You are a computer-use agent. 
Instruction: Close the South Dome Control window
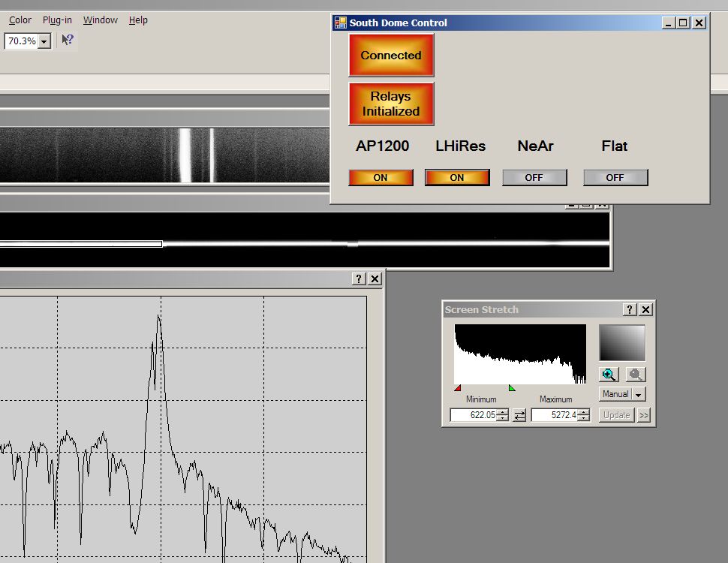pos(699,23)
